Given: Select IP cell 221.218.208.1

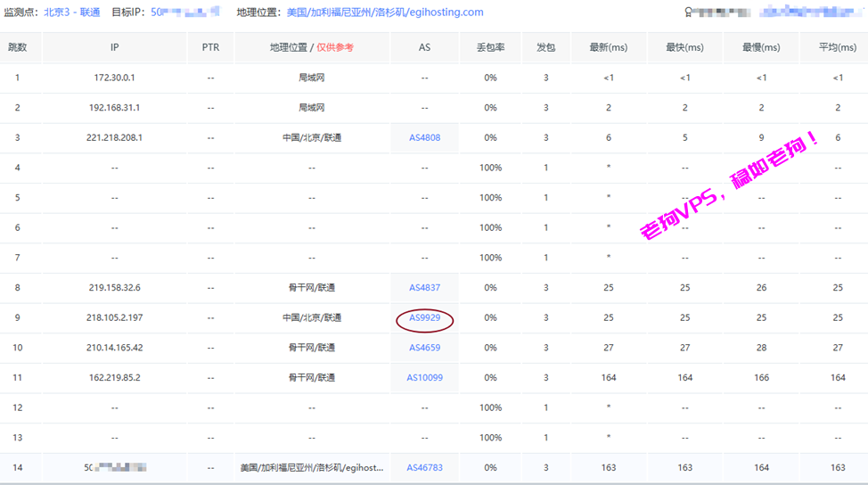Looking at the screenshot, I should click(115, 138).
